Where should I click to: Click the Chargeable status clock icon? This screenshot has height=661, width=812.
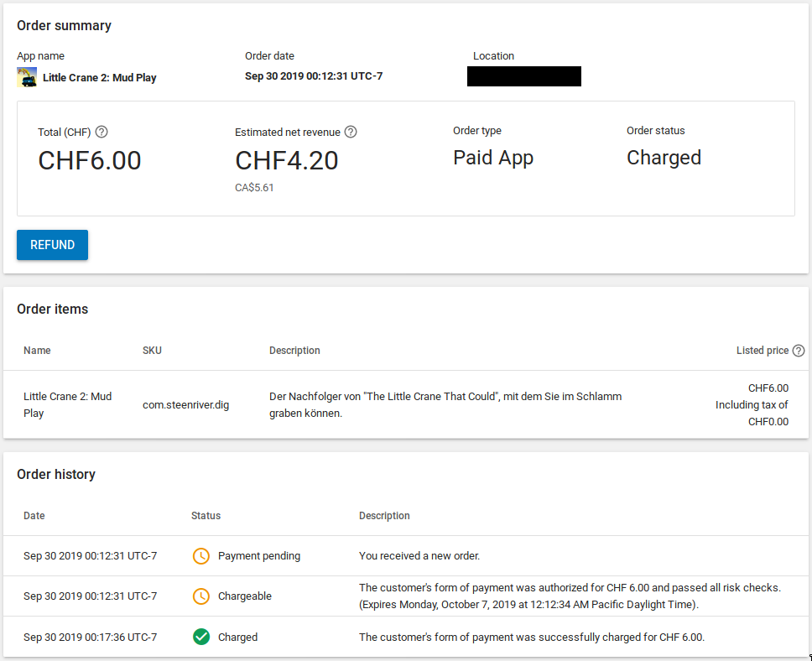point(201,596)
